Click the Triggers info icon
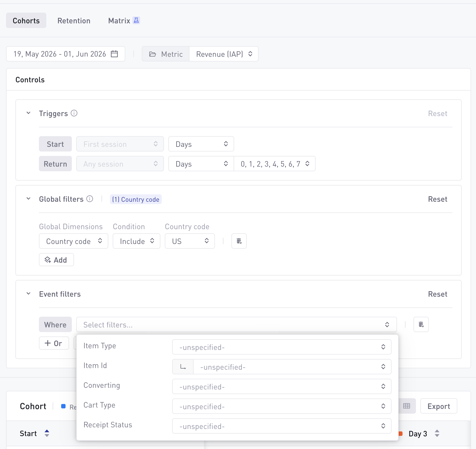The image size is (476, 449). (74, 113)
